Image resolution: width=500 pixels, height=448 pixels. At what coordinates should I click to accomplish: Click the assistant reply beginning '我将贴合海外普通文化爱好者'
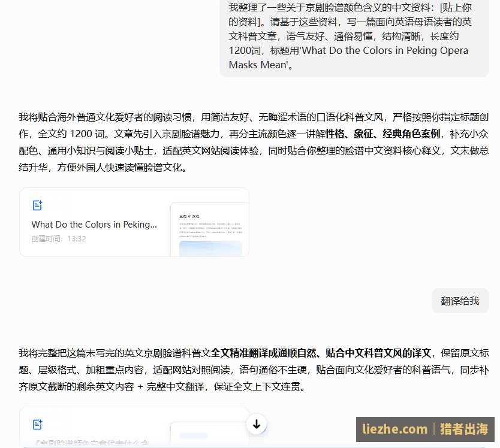(x=254, y=142)
